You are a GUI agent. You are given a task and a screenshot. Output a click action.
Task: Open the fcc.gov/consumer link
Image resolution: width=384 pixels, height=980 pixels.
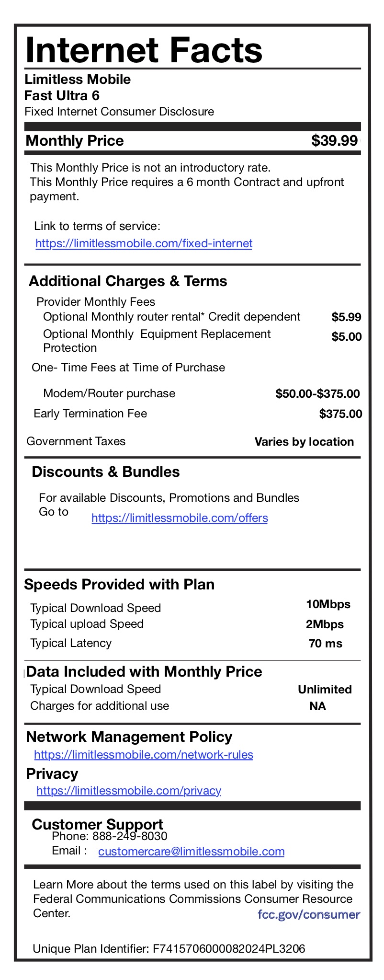tap(308, 914)
